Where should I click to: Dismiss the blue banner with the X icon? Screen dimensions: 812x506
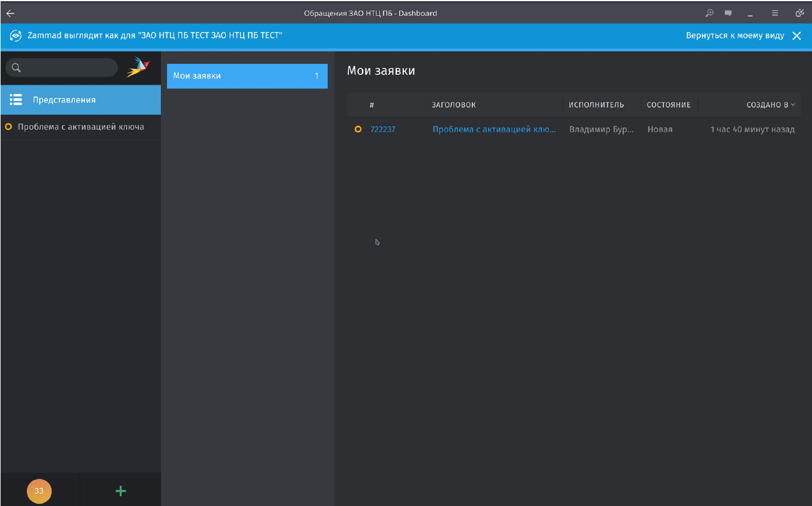pyautogui.click(x=796, y=36)
